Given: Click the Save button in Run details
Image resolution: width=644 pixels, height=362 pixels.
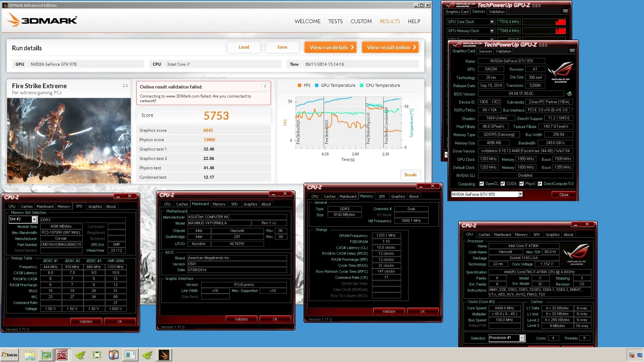Looking at the screenshot, I should point(282,47).
